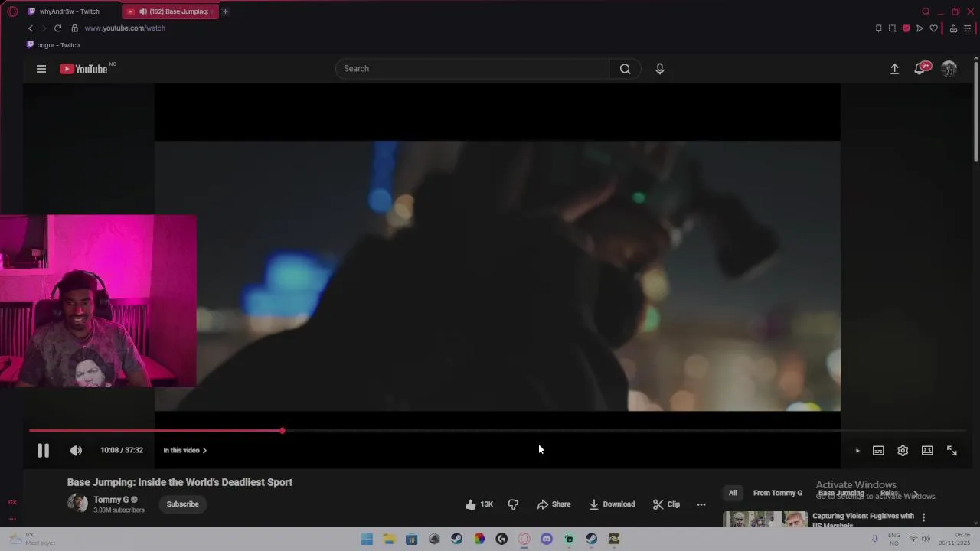Click the search magnifier button
The width and height of the screenshot is (980, 551).
626,69
